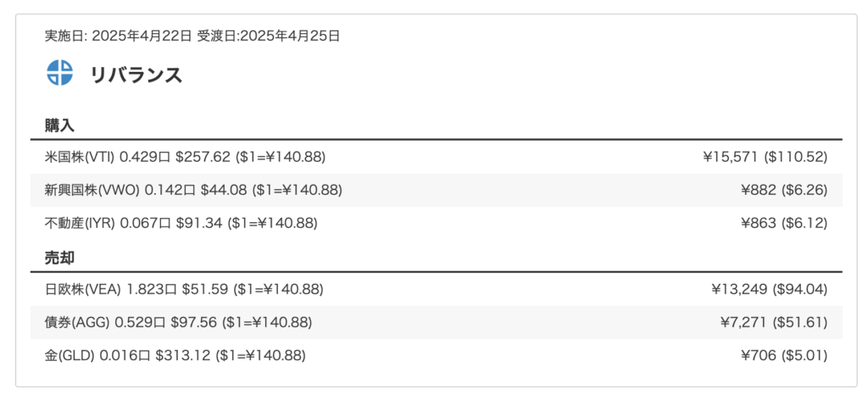868x400 pixels.
Task: Open the 金(GLD) sale entry
Action: (70, 355)
